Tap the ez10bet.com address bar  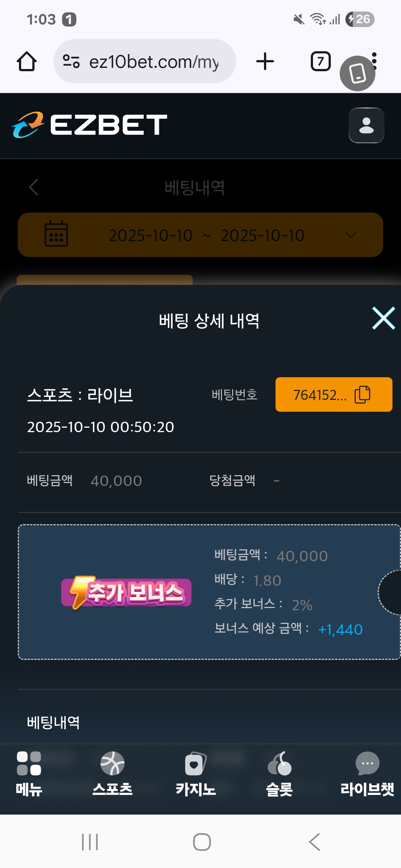pyautogui.click(x=145, y=61)
